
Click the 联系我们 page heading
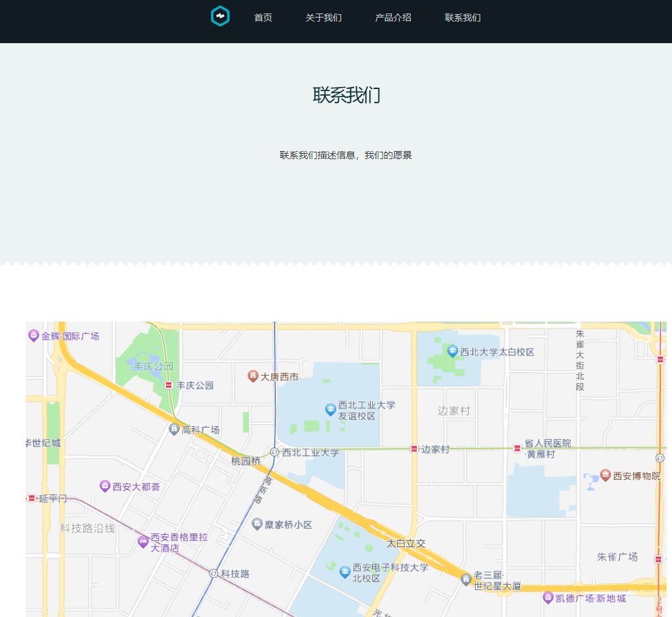(x=346, y=95)
